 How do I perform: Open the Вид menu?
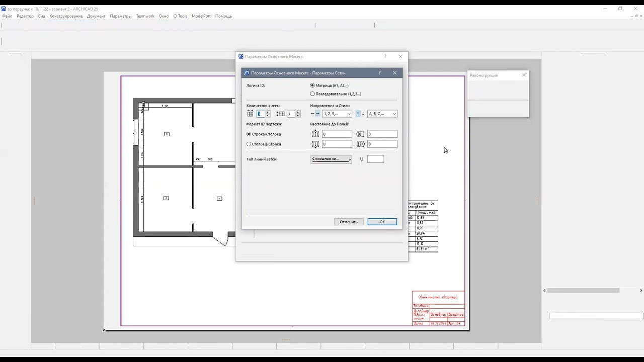(42, 16)
